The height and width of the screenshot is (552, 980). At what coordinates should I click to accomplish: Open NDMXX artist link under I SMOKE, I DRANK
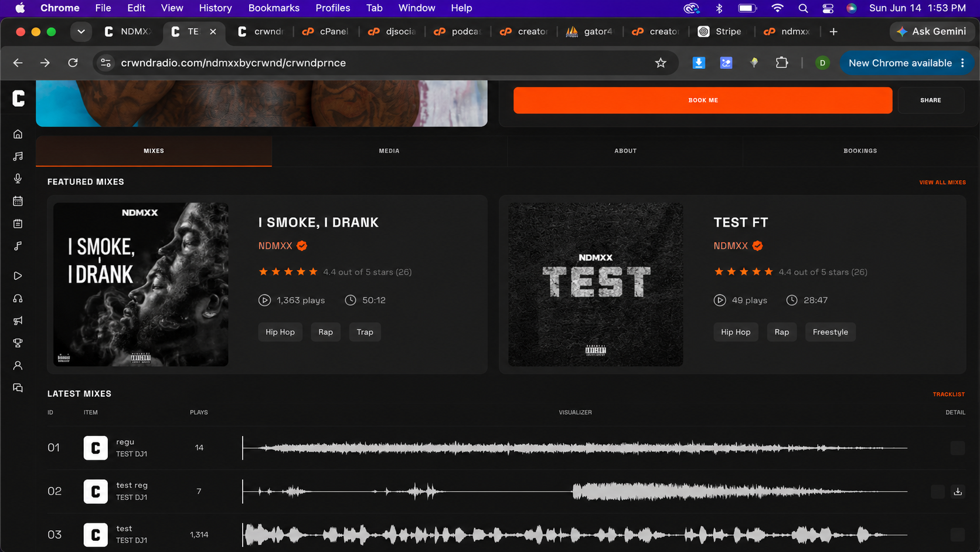click(275, 246)
